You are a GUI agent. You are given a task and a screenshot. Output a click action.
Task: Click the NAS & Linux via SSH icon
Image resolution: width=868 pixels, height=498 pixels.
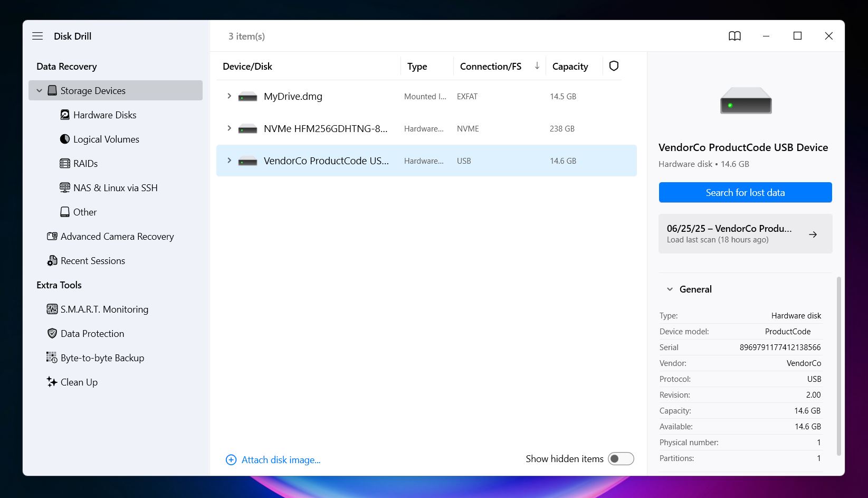pos(65,187)
